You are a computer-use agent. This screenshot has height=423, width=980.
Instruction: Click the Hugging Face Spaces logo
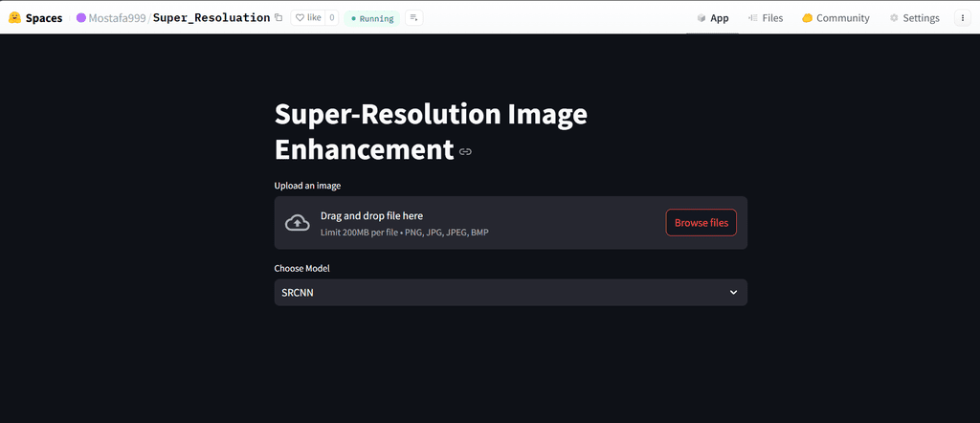(14, 18)
